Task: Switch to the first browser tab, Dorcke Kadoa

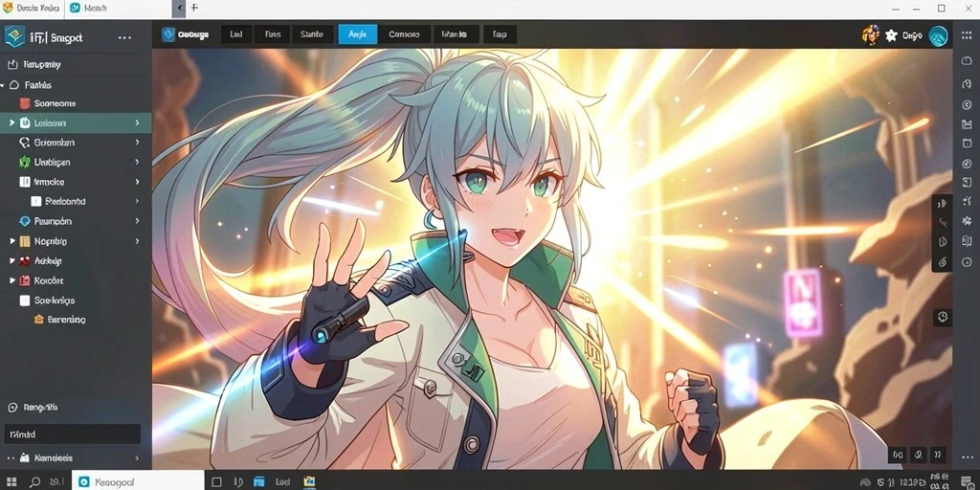Action: (x=32, y=8)
